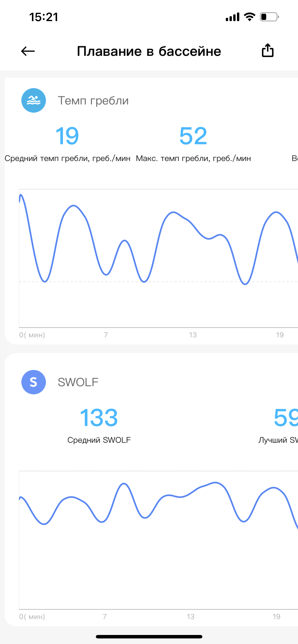Viewport: 298px width, 644px height.
Task: Tap the 'Плавание в бассейне' page title
Action: point(149,51)
